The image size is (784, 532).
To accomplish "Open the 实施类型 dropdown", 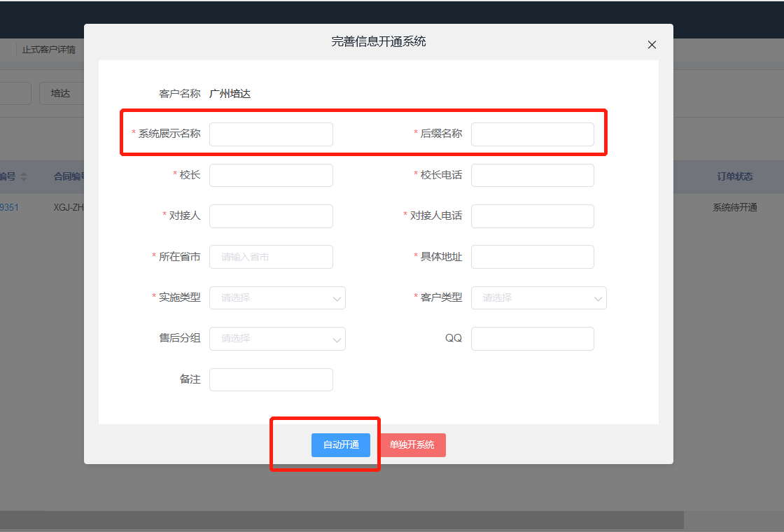I will click(277, 298).
